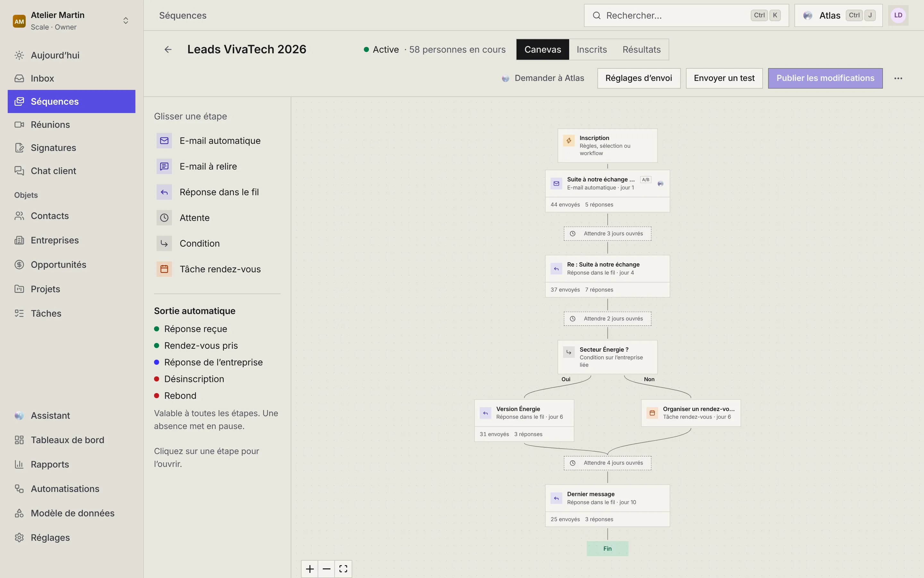Open Séquences in the sidebar
This screenshot has width=924, height=578.
72,101
